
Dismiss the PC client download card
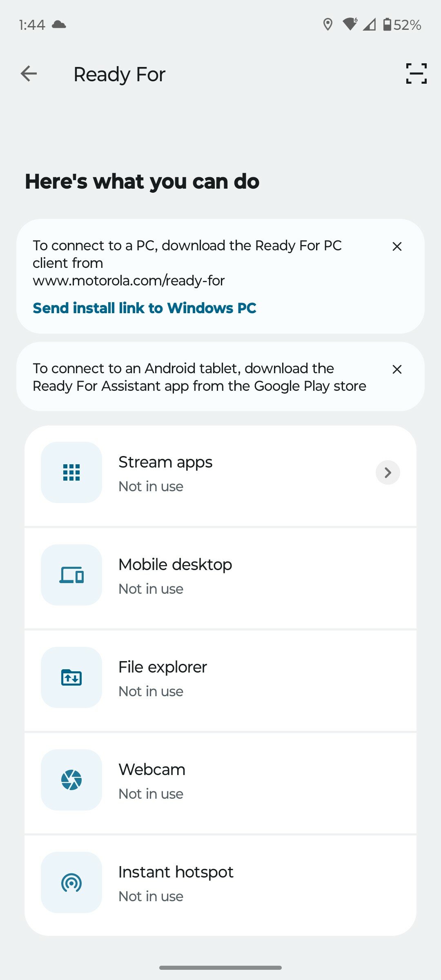tap(397, 247)
